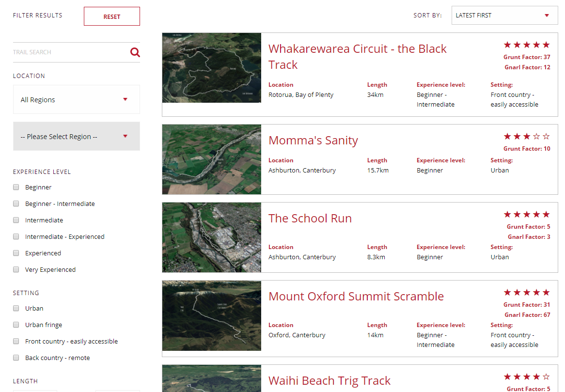Click the fifth star on The School Run rating
Image resolution: width=565 pixels, height=392 pixels.
click(546, 214)
